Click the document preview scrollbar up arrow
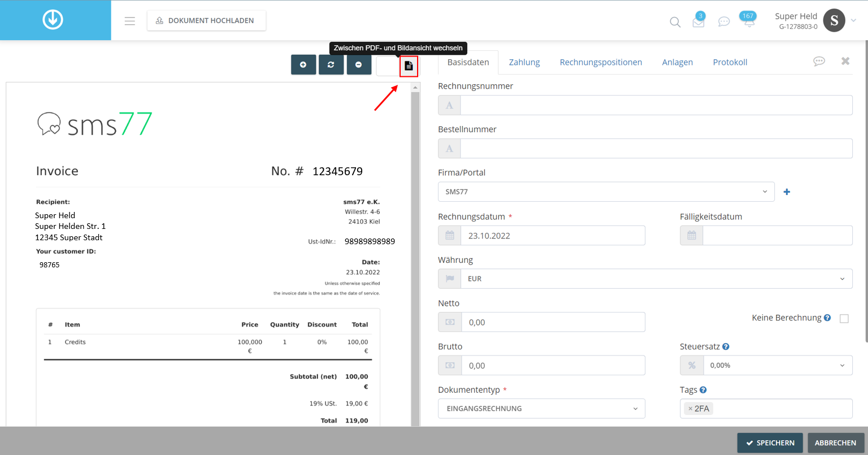868x455 pixels. click(x=415, y=88)
